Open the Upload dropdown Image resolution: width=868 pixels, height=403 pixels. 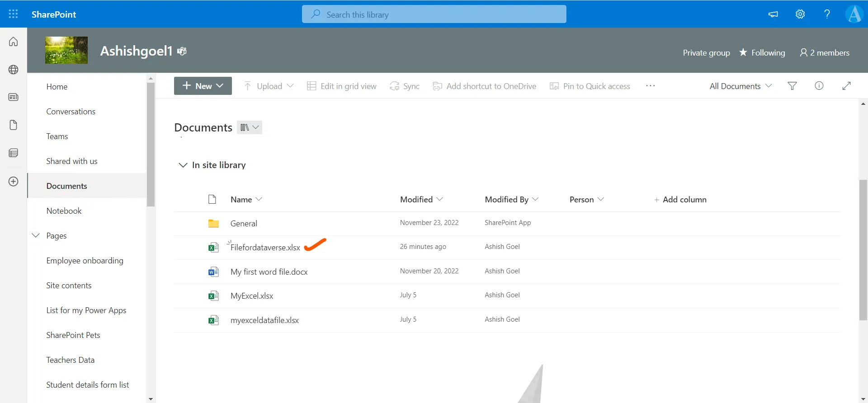(269, 86)
